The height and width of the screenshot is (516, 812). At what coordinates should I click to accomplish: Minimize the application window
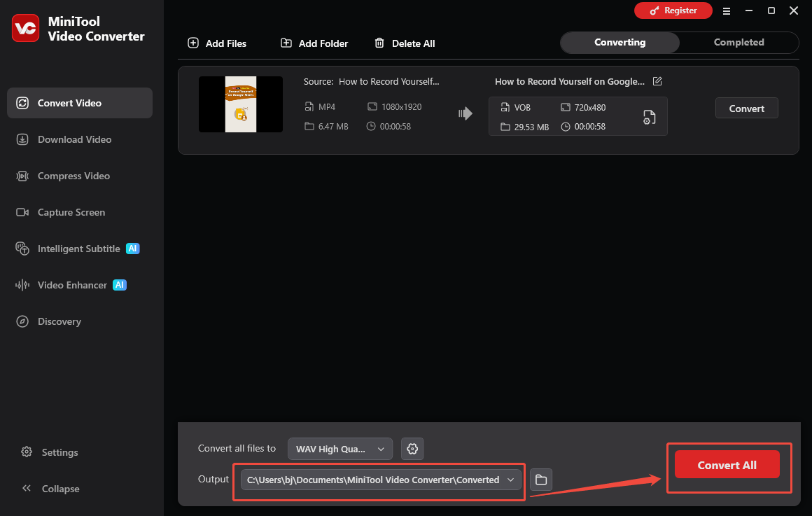click(749, 11)
